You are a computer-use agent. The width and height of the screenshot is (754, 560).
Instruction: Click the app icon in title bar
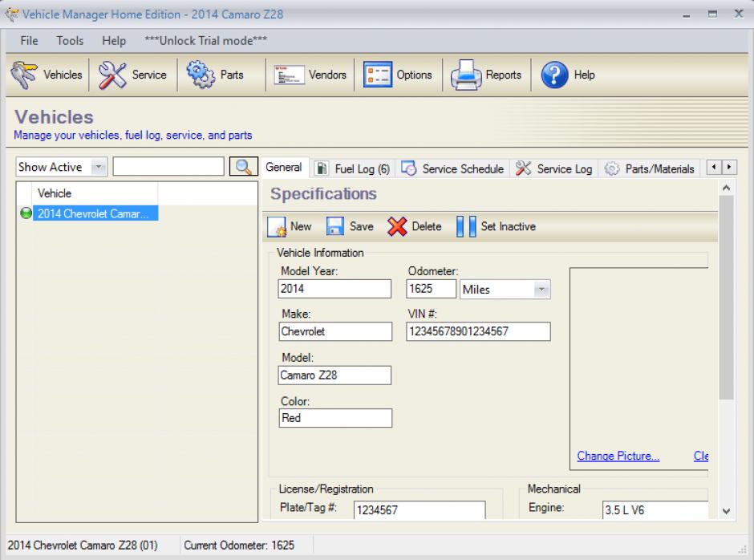pyautogui.click(x=11, y=14)
